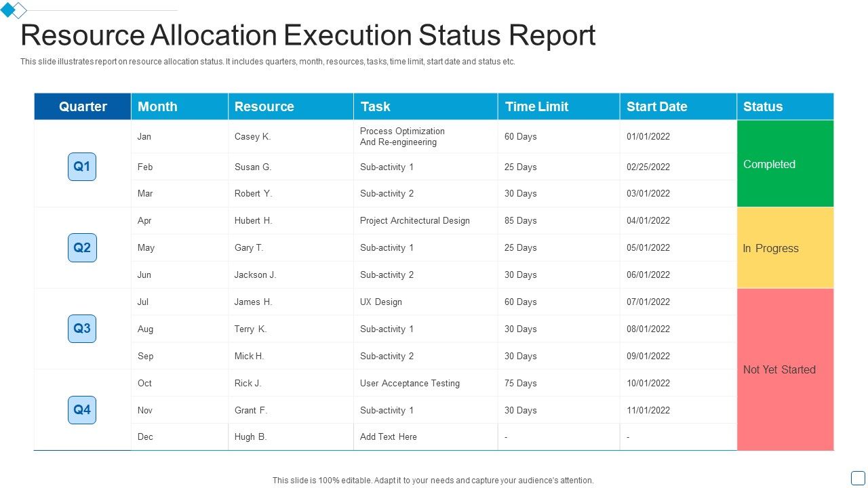Click the Month column header
Screen dimensions: 868x488
click(x=157, y=106)
